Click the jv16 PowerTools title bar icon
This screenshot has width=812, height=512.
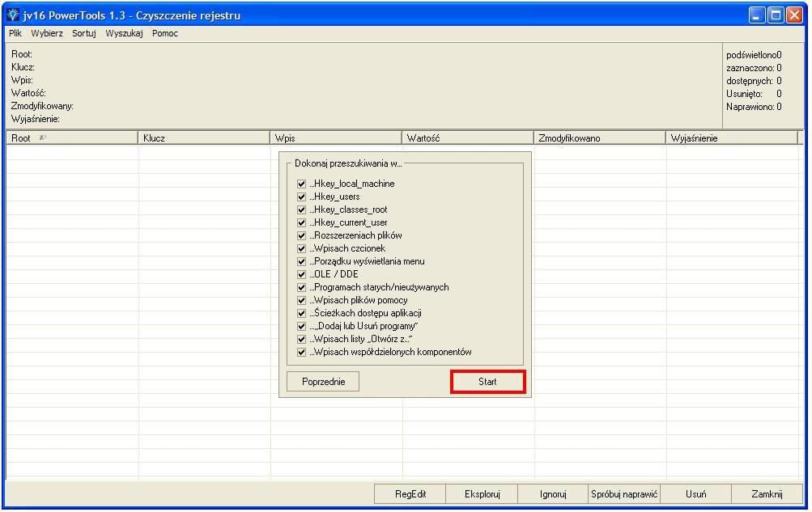pyautogui.click(x=13, y=15)
